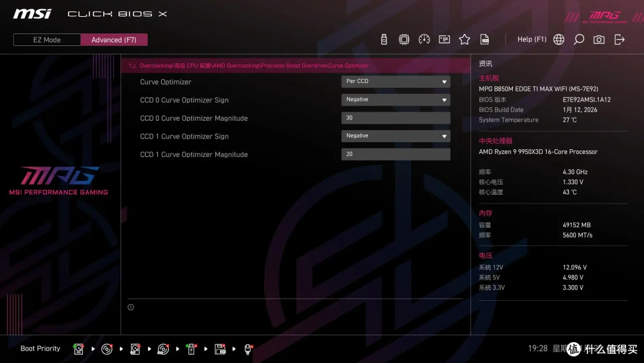The height and width of the screenshot is (363, 644).
Task: Take a screenshot with camera icon
Action: point(599,39)
